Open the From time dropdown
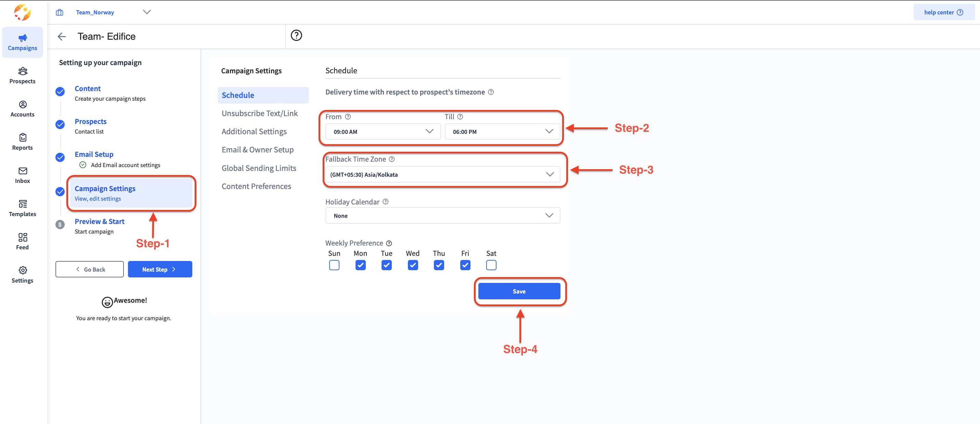 click(383, 132)
